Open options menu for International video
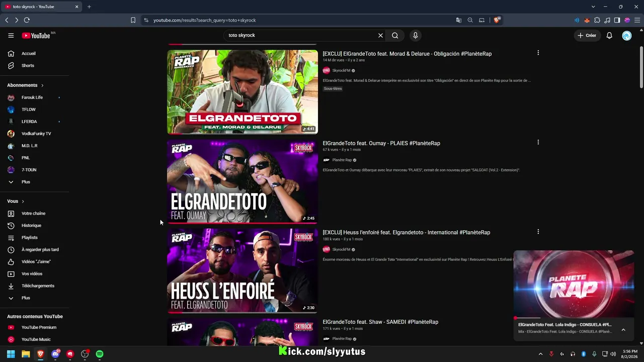This screenshot has height=362, width=644. coord(538,232)
